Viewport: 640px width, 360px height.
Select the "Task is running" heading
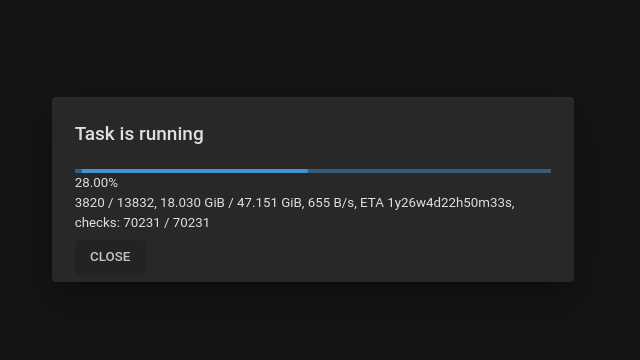(x=139, y=134)
